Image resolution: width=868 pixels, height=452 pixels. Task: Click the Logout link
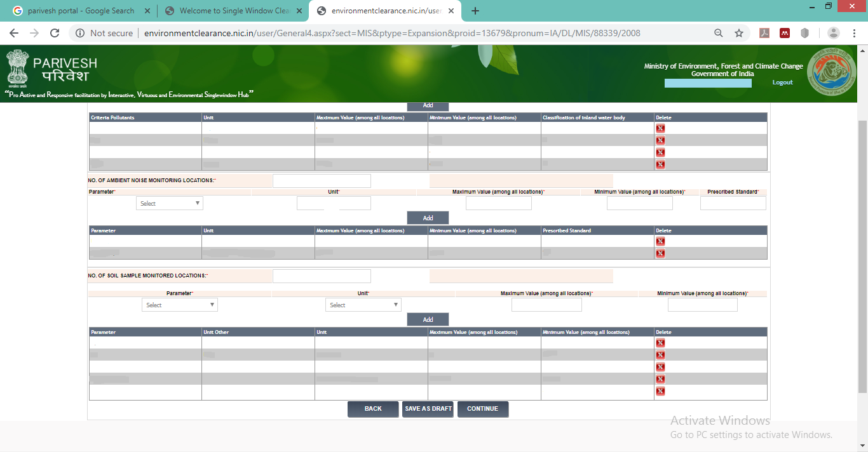(x=782, y=83)
